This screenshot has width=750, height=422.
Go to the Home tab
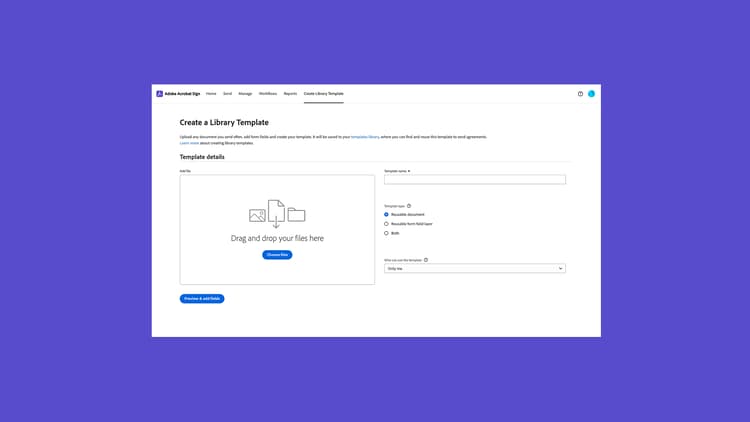(211, 94)
